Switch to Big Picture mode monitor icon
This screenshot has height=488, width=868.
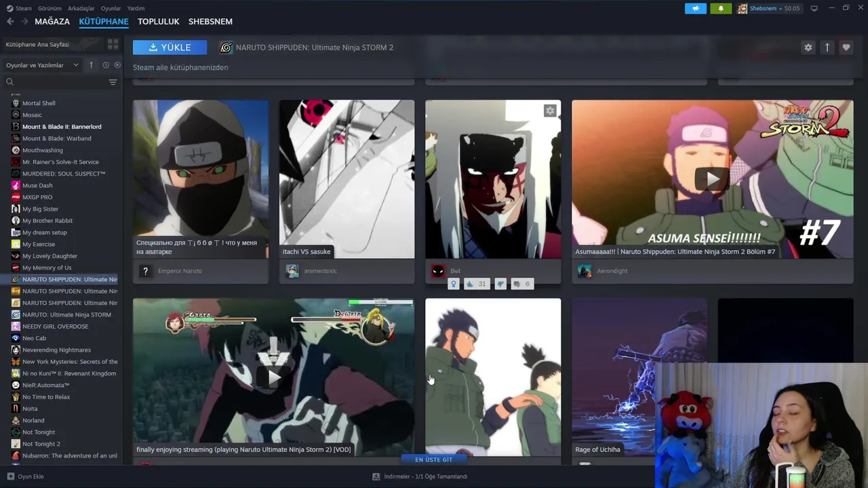click(814, 8)
